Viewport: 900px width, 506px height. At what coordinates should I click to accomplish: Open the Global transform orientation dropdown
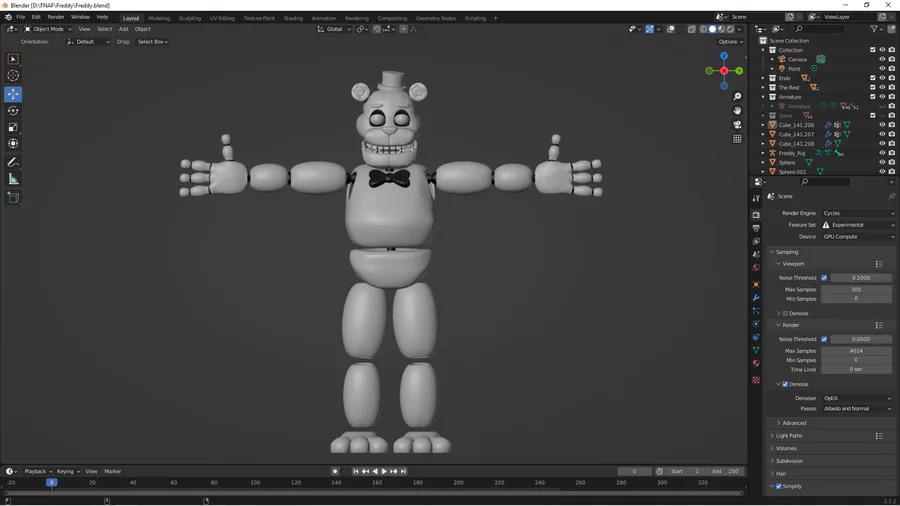[x=334, y=29]
